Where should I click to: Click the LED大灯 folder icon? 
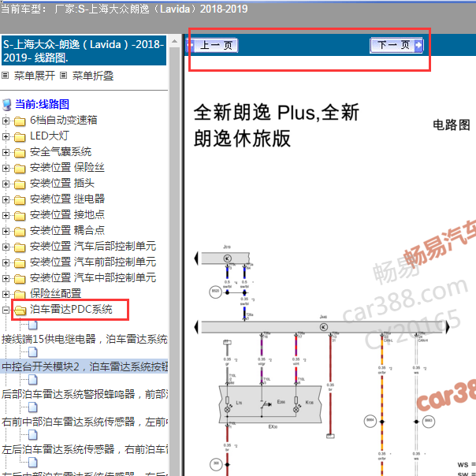(20, 137)
